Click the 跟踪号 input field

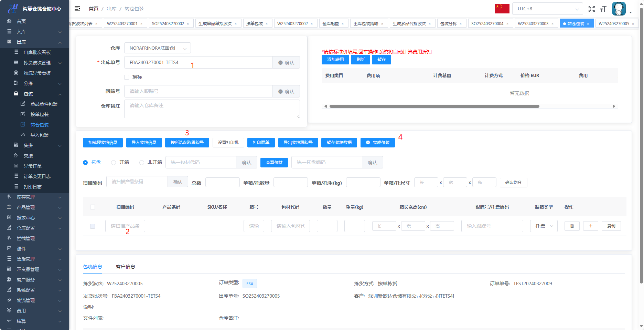coord(198,91)
